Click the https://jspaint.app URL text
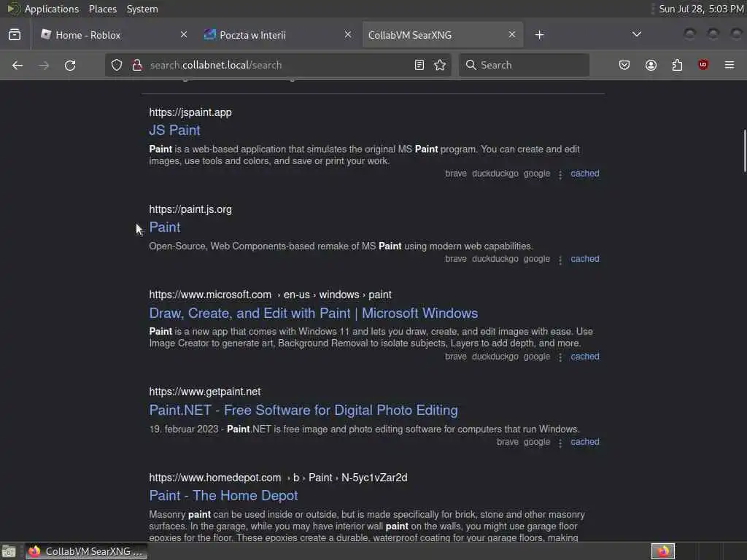Viewport: 747px width, 560px height. click(190, 112)
